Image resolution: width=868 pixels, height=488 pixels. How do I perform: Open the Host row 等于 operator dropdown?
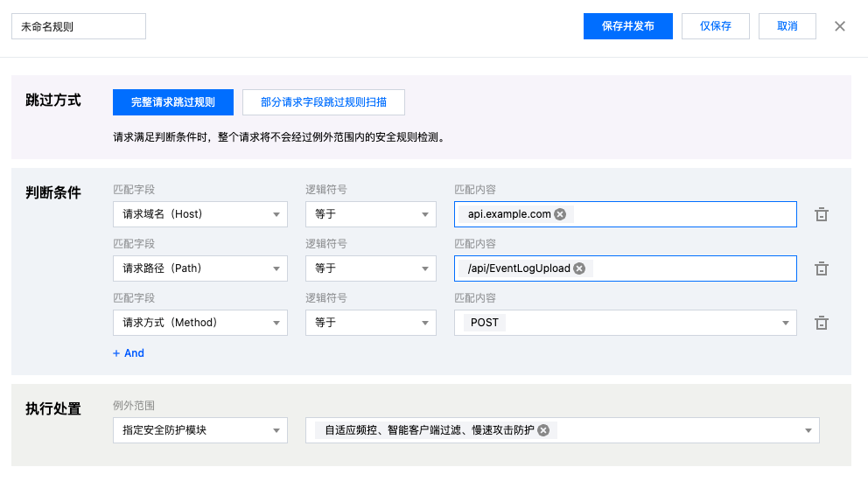pos(370,214)
